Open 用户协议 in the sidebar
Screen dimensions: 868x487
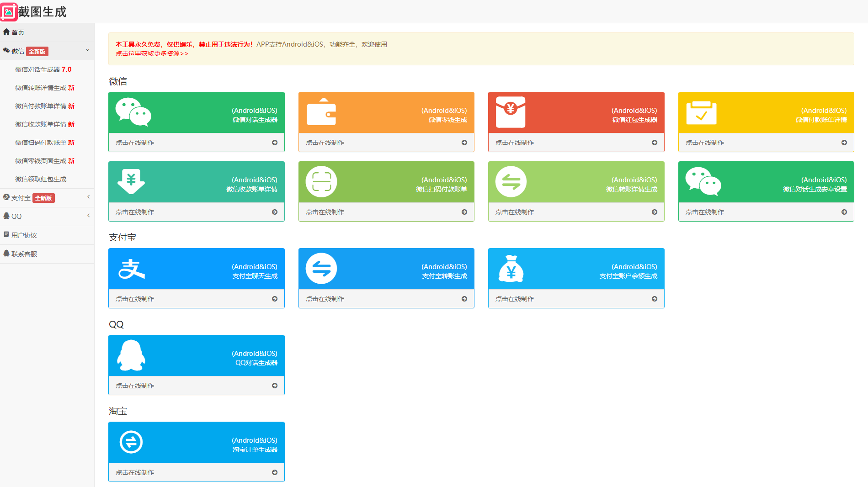(24, 235)
